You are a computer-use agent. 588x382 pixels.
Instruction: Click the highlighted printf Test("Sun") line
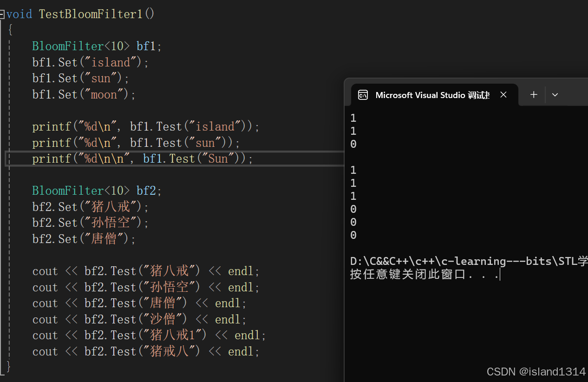tap(143, 158)
